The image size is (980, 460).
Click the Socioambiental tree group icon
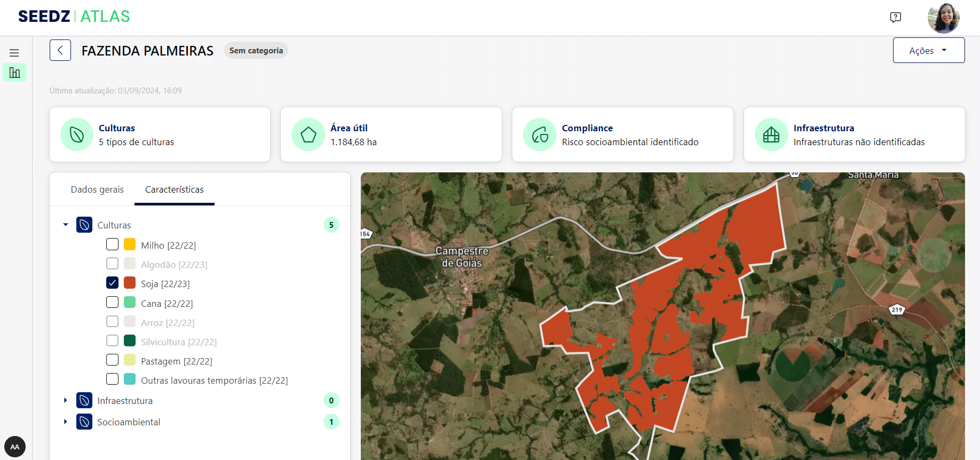click(84, 422)
